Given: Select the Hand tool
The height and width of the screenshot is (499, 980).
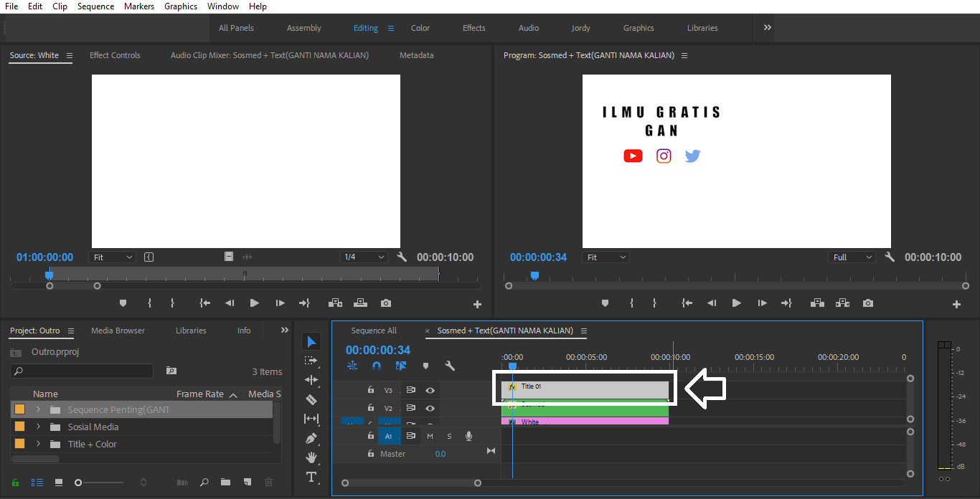Looking at the screenshot, I should tap(311, 457).
